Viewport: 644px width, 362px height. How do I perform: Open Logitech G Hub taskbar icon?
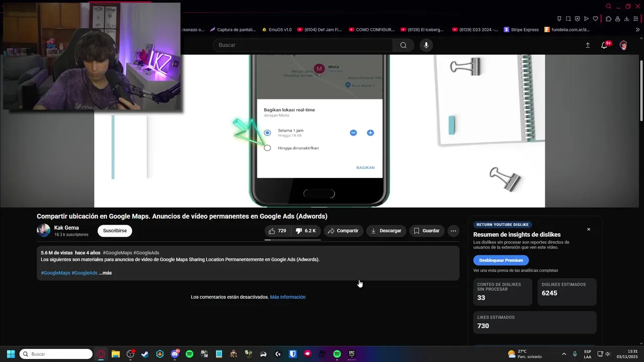[278, 354]
